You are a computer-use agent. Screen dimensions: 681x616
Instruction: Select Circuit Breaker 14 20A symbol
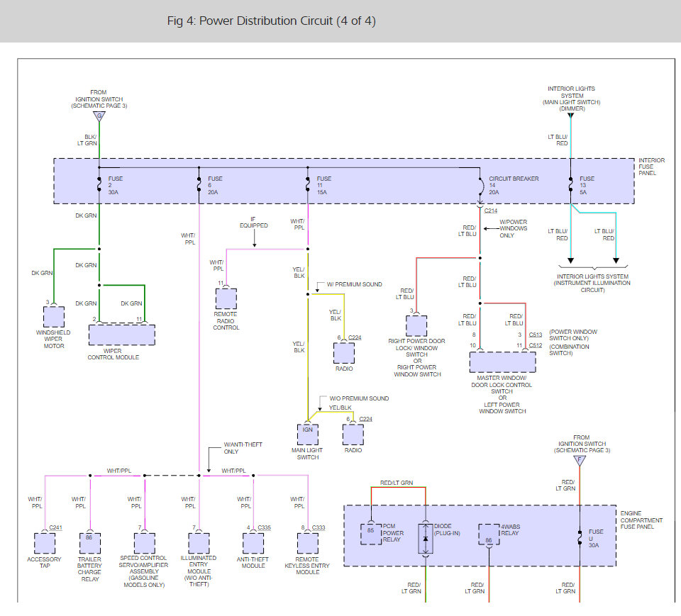(x=481, y=186)
